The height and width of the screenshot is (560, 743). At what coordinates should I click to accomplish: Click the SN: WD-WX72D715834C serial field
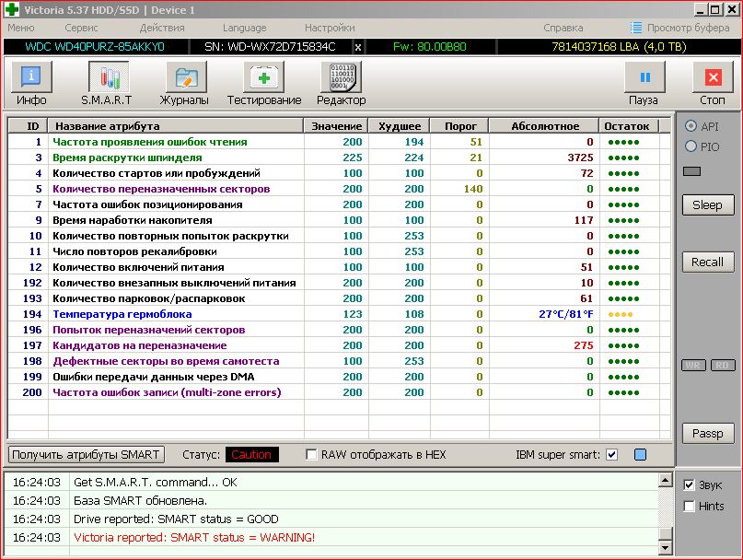tap(270, 47)
